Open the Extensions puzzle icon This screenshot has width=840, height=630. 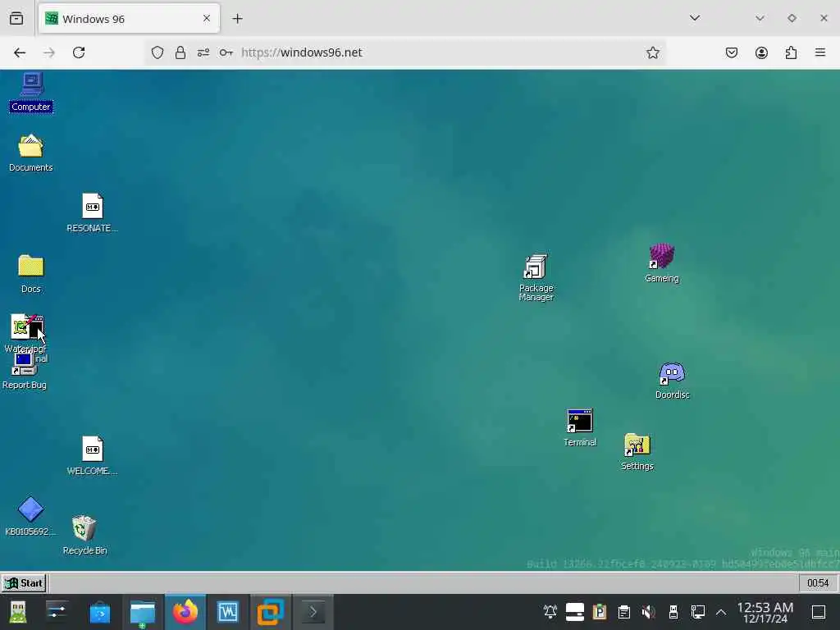coord(791,52)
